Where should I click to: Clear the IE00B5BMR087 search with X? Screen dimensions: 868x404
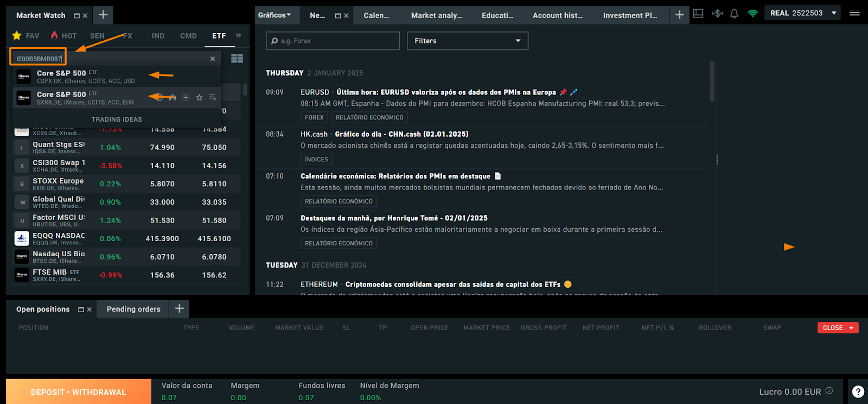click(213, 59)
